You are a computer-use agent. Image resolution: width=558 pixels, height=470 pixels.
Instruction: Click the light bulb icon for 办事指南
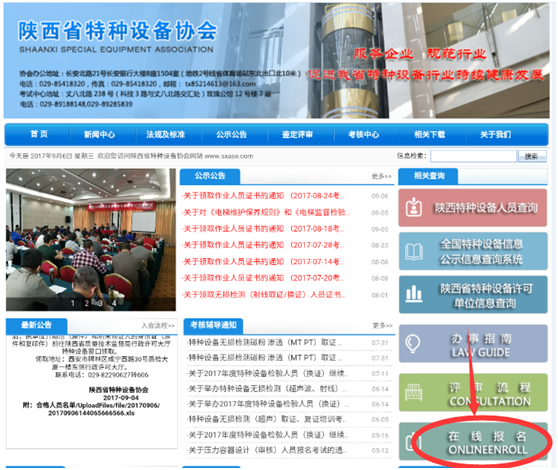click(412, 344)
